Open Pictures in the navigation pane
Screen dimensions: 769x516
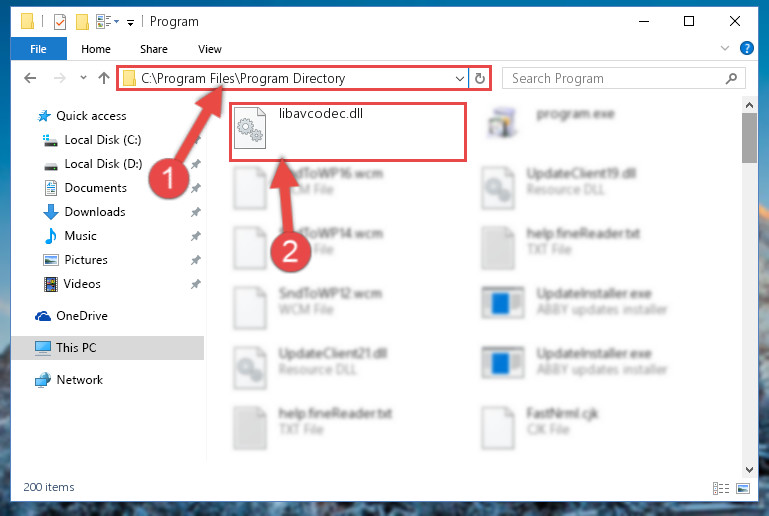76,260
